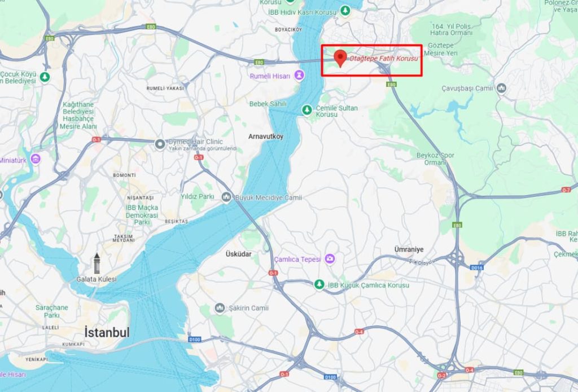
Task: Open the Galata Kulesi tower icon
Action: pyautogui.click(x=97, y=263)
